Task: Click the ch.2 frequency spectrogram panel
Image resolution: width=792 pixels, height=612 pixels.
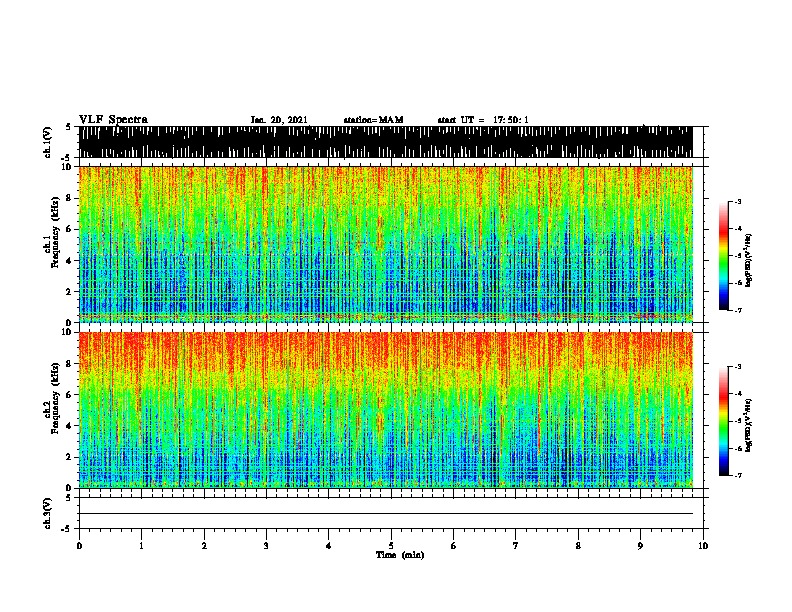Action: click(386, 410)
